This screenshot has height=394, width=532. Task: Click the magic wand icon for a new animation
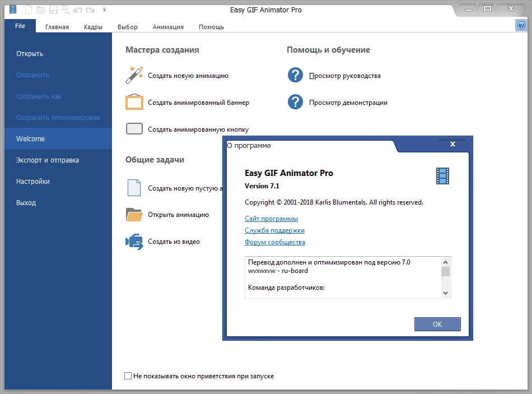tap(134, 75)
